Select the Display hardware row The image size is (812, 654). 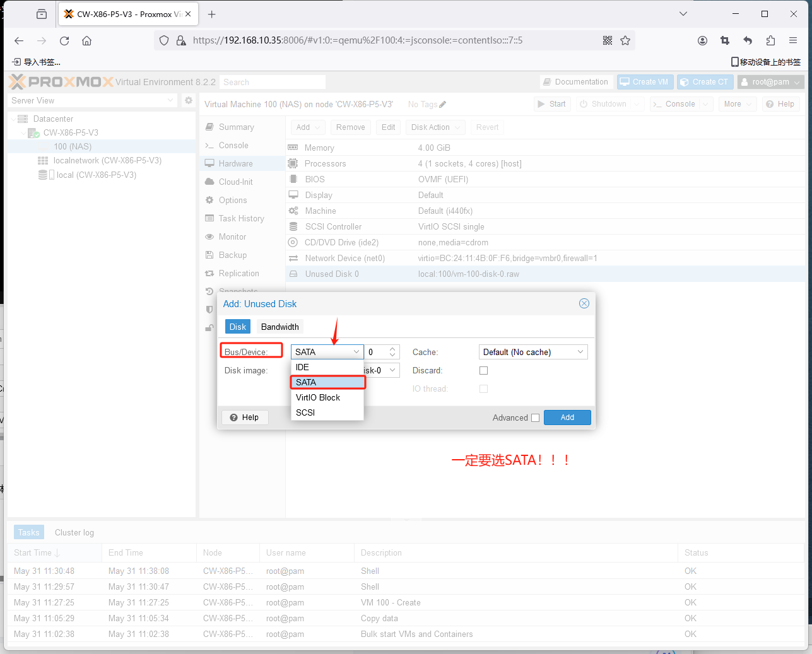click(546, 195)
